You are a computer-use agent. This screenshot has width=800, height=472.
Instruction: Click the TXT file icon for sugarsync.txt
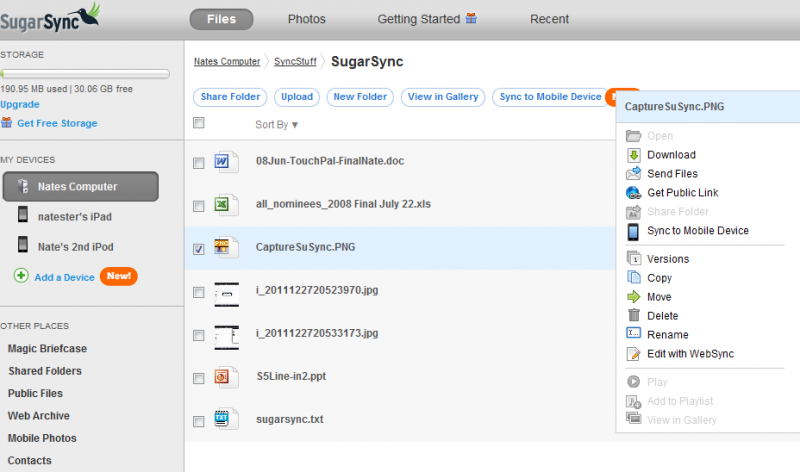pyautogui.click(x=226, y=419)
